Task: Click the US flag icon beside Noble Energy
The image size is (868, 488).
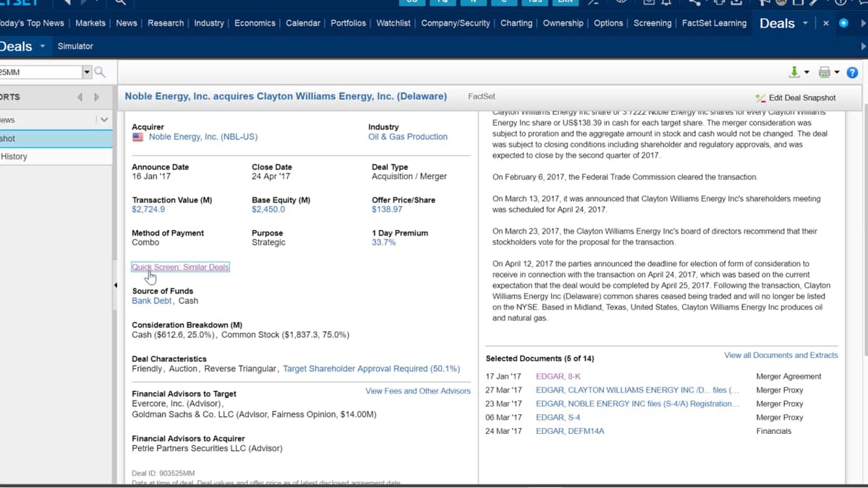Action: click(x=137, y=137)
